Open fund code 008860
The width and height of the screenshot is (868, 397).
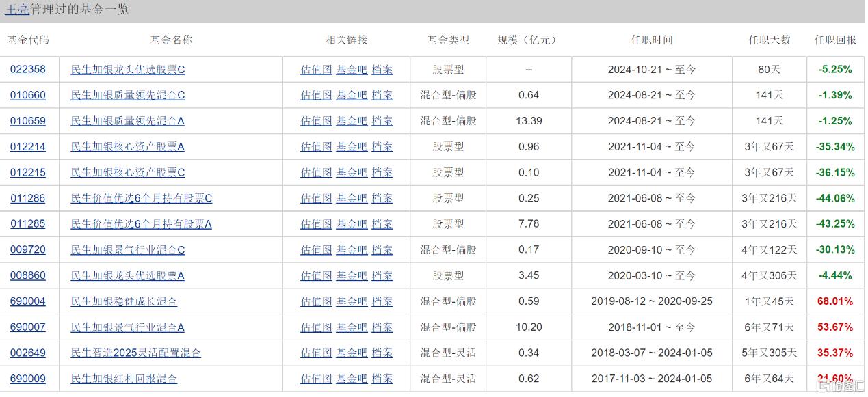coord(28,276)
